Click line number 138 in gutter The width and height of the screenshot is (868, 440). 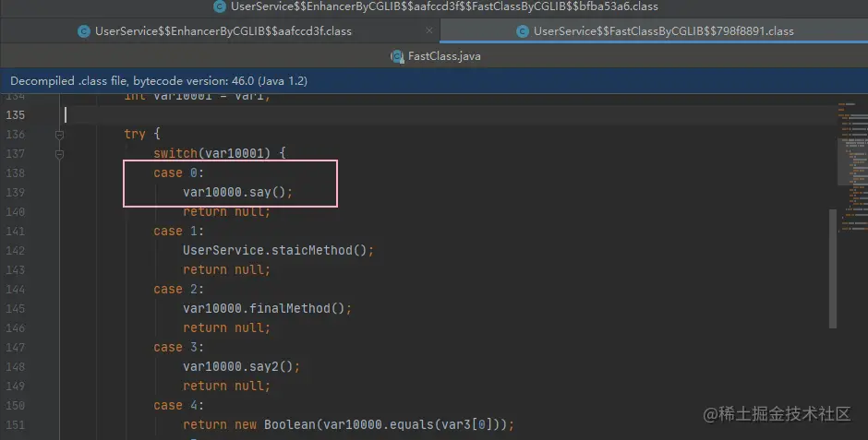tap(16, 173)
